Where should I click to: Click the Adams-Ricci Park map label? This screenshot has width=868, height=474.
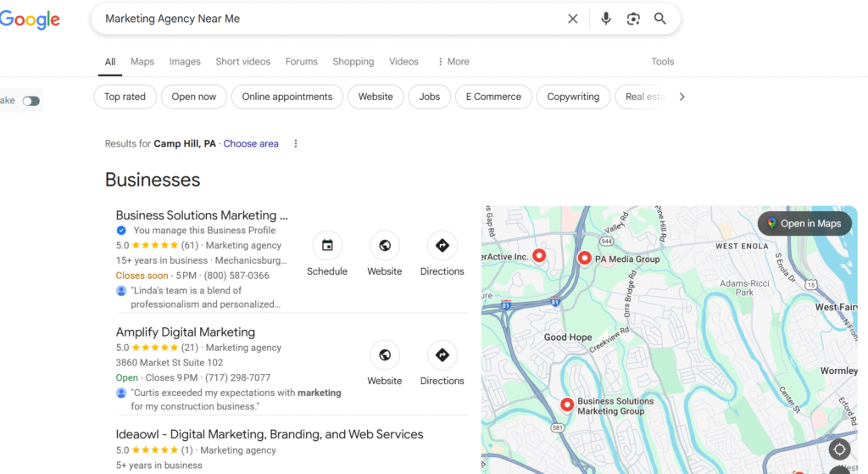point(744,288)
